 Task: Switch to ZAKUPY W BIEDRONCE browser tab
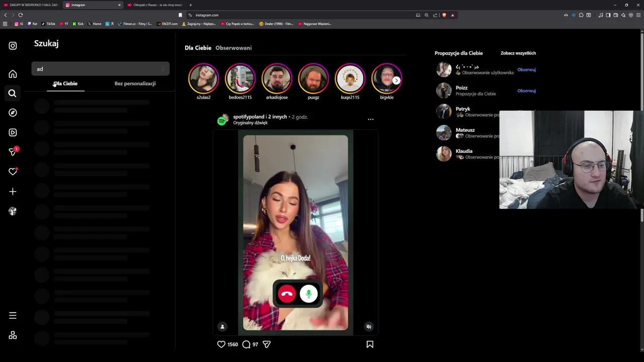(x=31, y=5)
